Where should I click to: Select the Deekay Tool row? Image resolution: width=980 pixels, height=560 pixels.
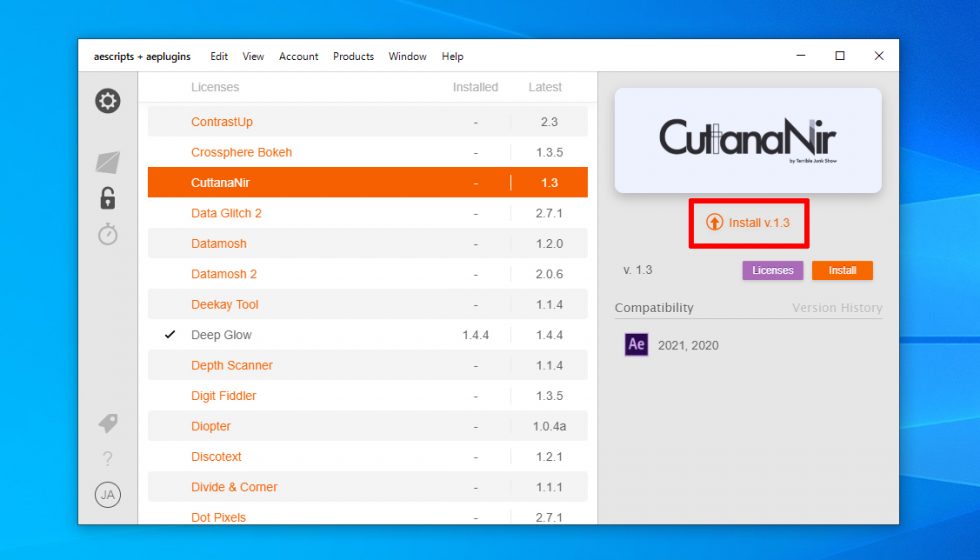pos(368,304)
